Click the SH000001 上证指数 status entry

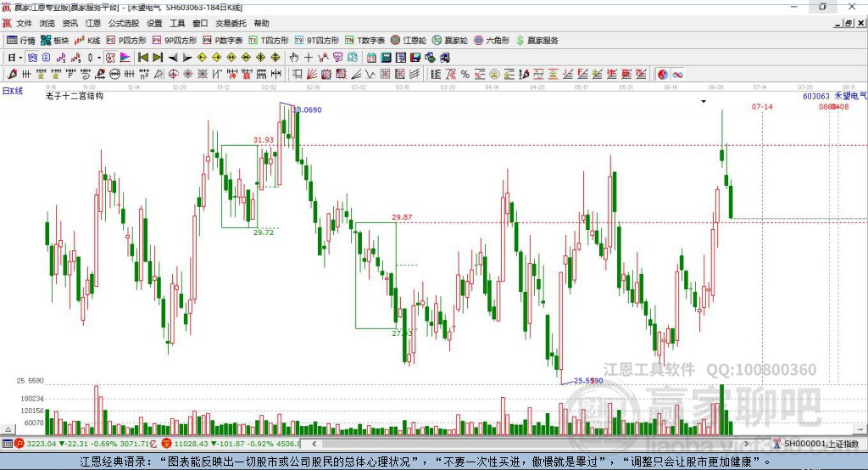coord(821,444)
